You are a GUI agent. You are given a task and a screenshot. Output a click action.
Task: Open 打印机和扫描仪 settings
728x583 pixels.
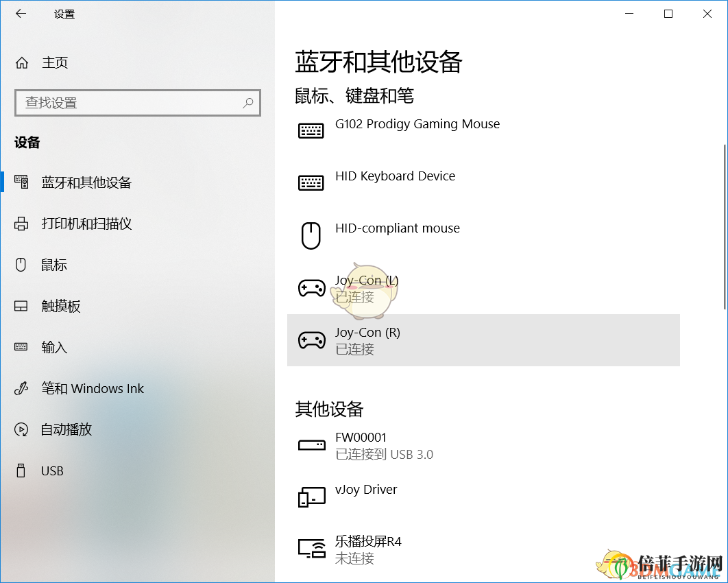(86, 224)
